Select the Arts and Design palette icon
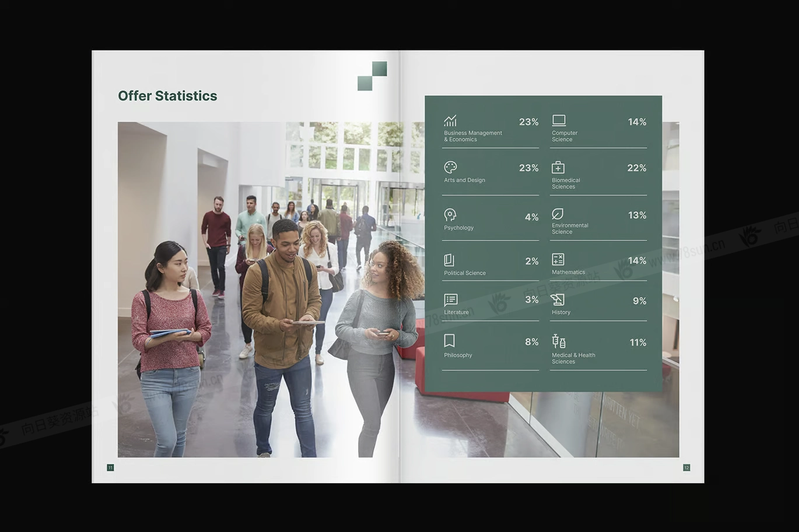799x532 pixels. 450,168
